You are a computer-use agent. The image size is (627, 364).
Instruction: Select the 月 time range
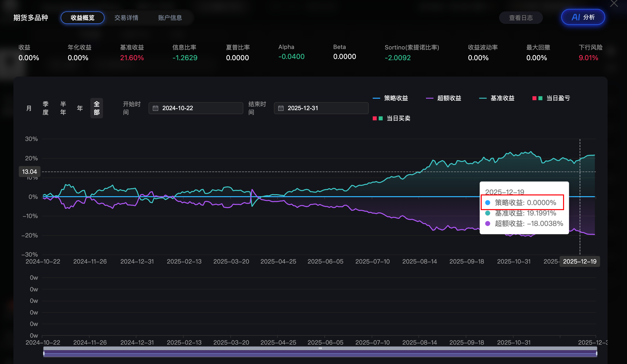click(29, 108)
